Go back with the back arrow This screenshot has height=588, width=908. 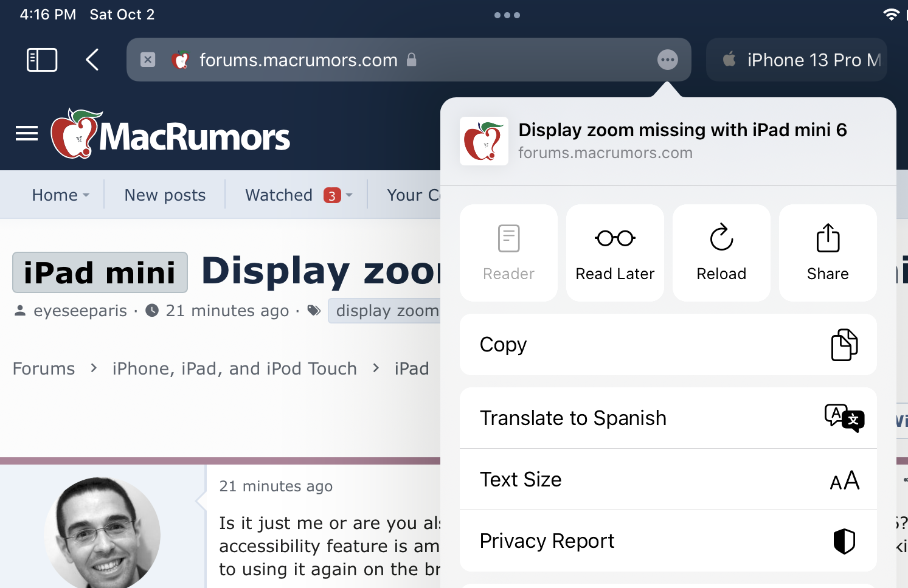(92, 60)
